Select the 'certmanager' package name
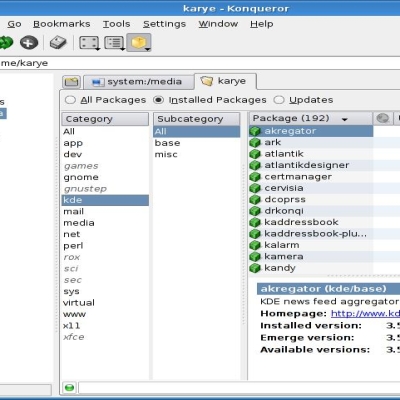This screenshot has width=400, height=400. click(298, 177)
